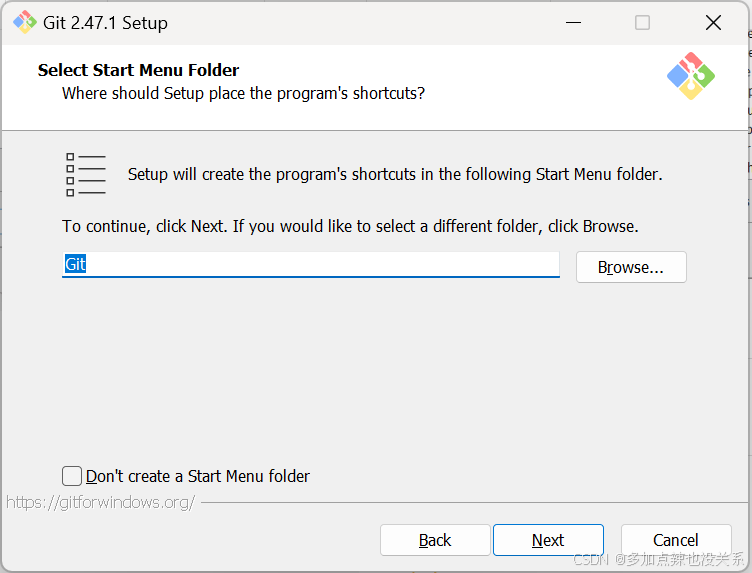752x573 pixels.
Task: Proceed with the Next button
Action: click(x=548, y=540)
